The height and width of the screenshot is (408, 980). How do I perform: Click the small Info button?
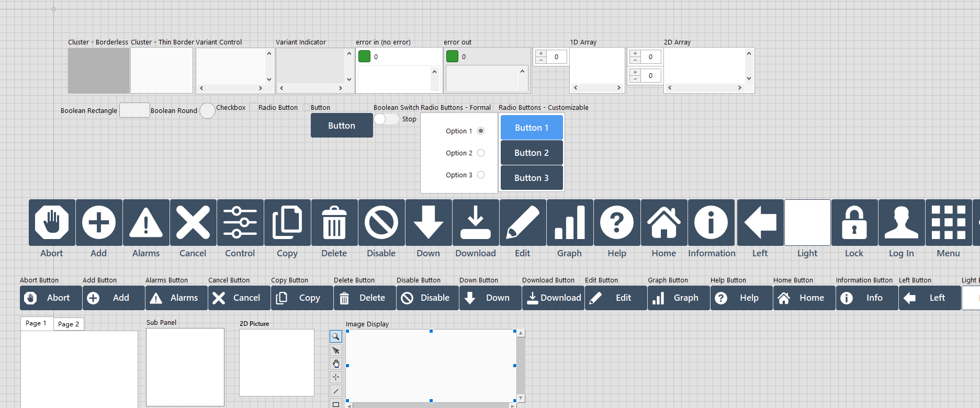coord(867,298)
